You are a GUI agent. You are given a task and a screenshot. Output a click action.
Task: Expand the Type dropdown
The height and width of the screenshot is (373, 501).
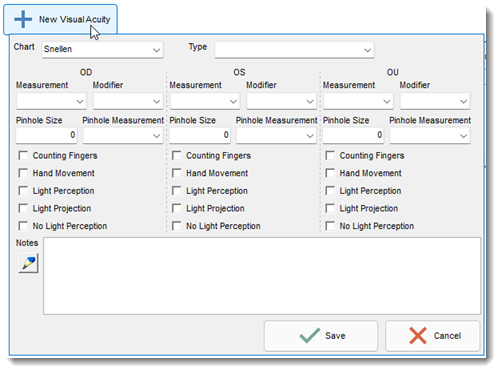tap(294, 50)
